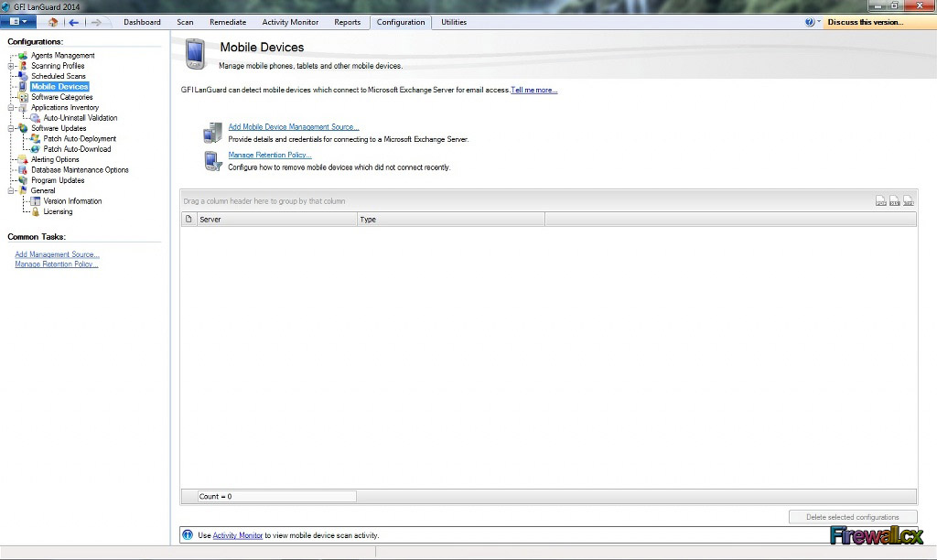Click the Tell me more link
Viewport: 937px width, 560px height.
tap(533, 91)
